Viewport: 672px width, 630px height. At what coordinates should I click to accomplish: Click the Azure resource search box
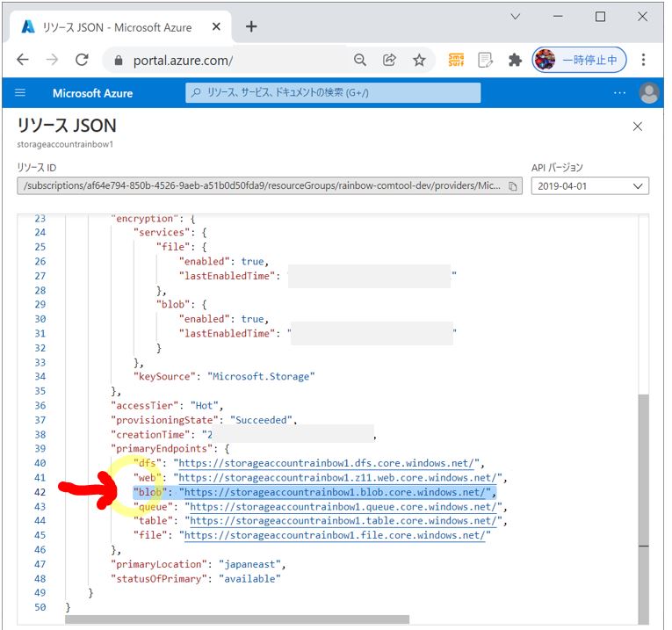[333, 92]
